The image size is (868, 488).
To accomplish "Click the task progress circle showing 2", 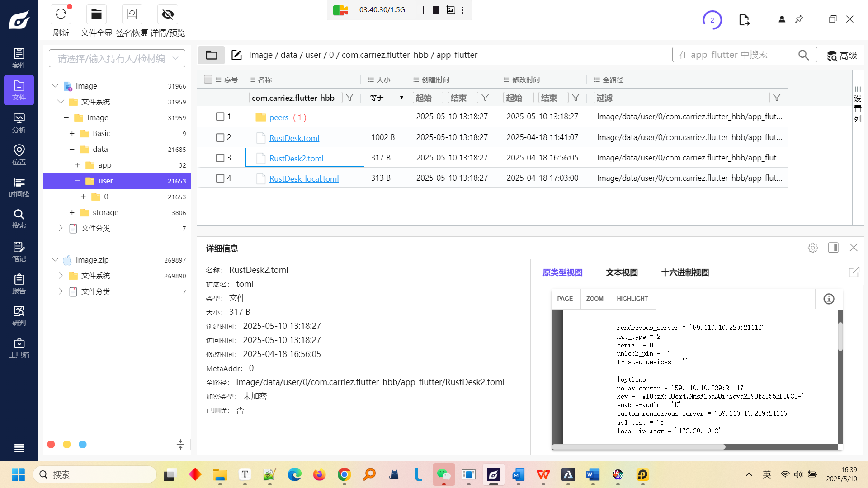I will pos(712,20).
